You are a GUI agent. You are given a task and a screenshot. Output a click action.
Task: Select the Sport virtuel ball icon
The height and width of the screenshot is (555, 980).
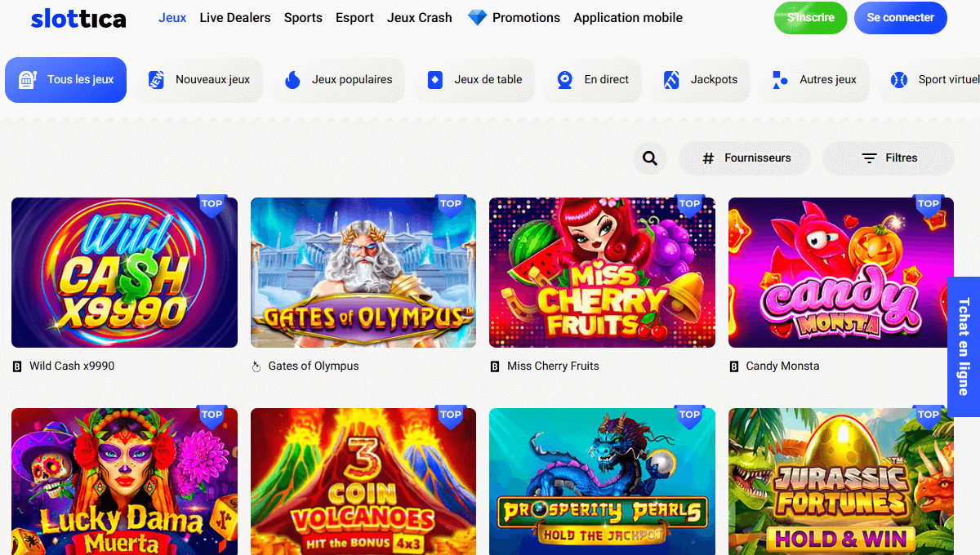click(899, 80)
